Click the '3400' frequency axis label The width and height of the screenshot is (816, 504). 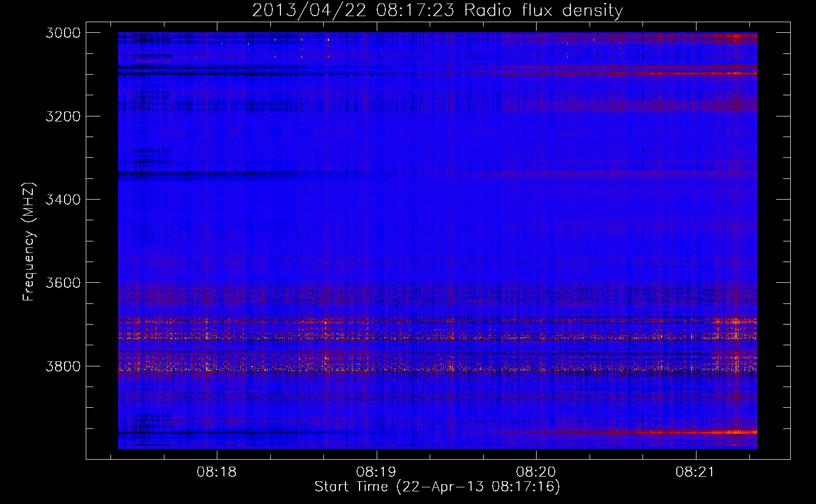(63, 200)
